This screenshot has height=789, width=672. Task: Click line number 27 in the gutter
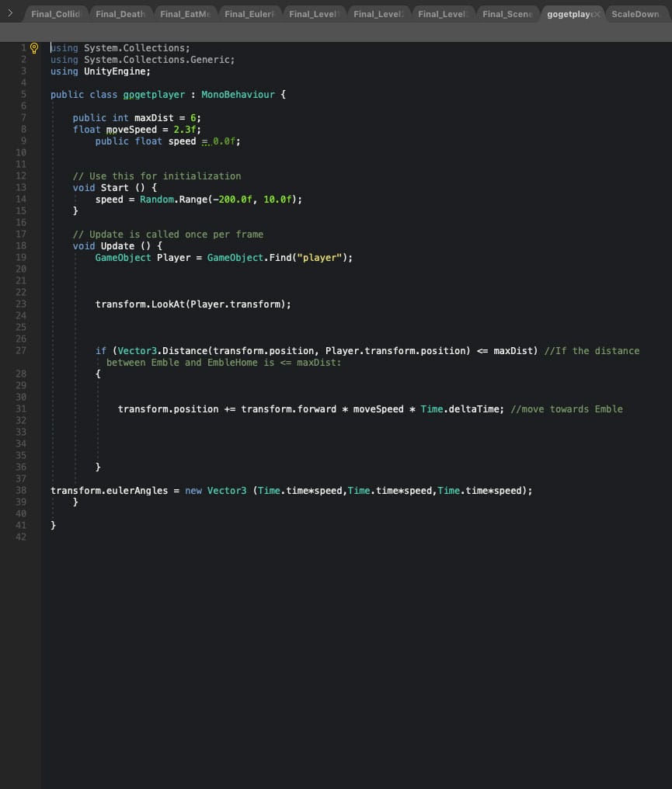coord(20,351)
